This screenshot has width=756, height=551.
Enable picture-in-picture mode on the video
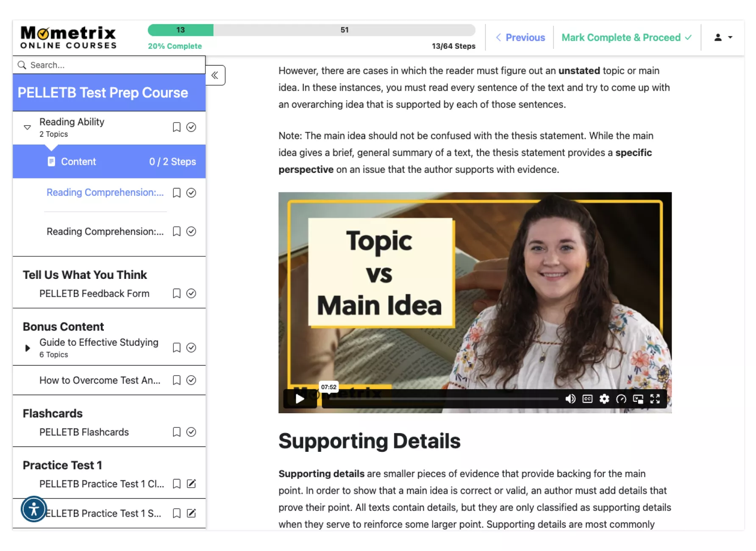click(x=638, y=399)
